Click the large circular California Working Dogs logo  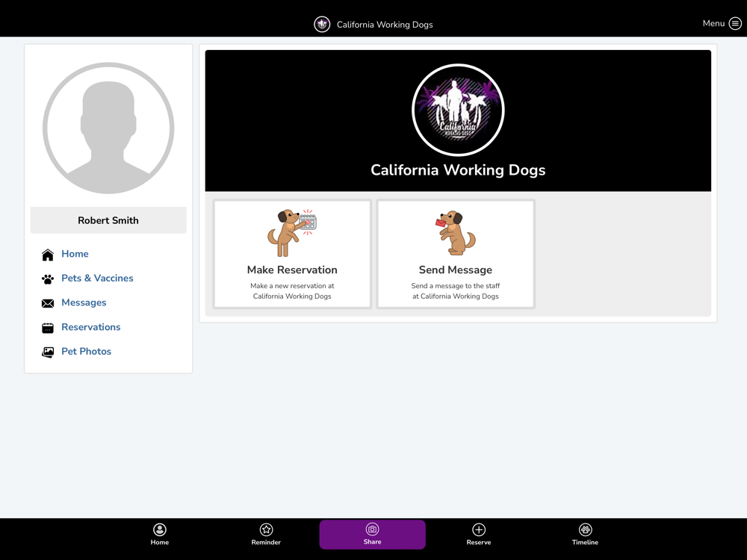(x=458, y=110)
